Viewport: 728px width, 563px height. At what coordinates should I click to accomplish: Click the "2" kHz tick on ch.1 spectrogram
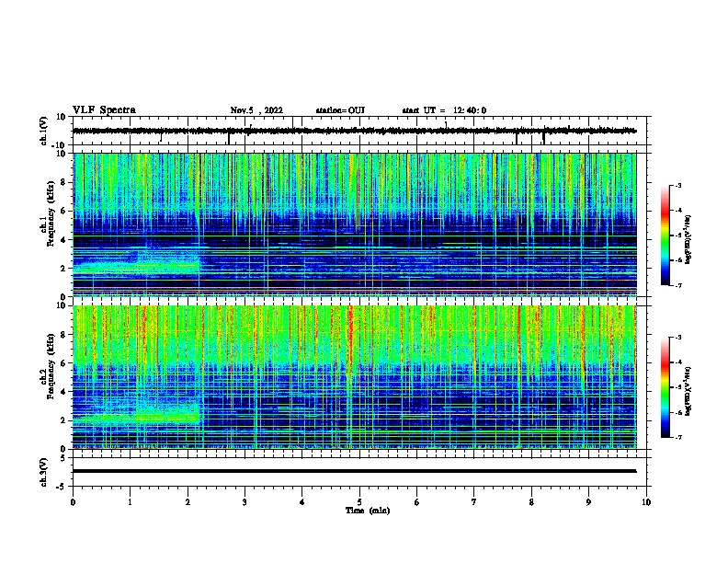63,269
